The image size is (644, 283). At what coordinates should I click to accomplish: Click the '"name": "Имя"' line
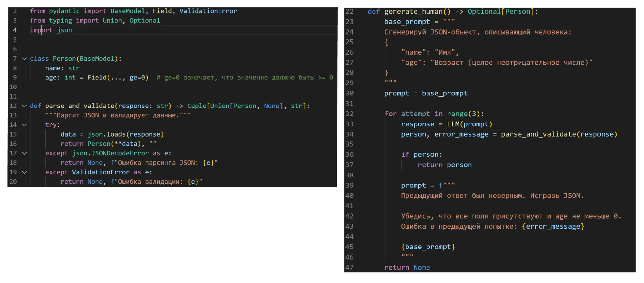pyautogui.click(x=430, y=53)
